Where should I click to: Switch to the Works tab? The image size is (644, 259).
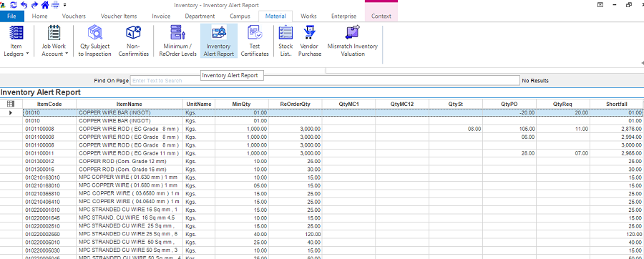pyautogui.click(x=308, y=16)
